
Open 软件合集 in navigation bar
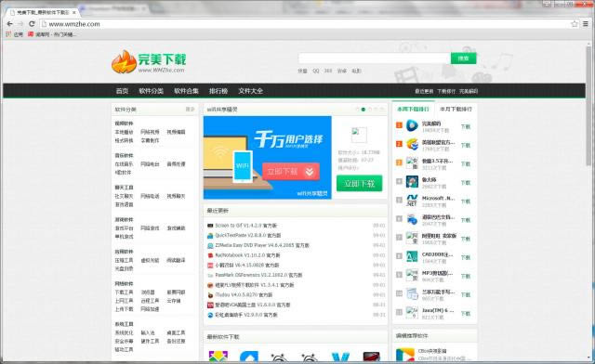(186, 91)
